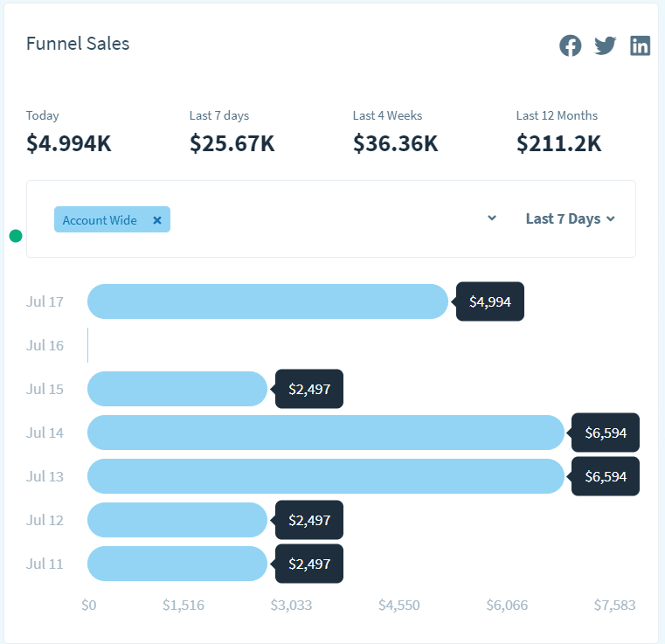Click the Funnel Sales title

[x=78, y=44]
